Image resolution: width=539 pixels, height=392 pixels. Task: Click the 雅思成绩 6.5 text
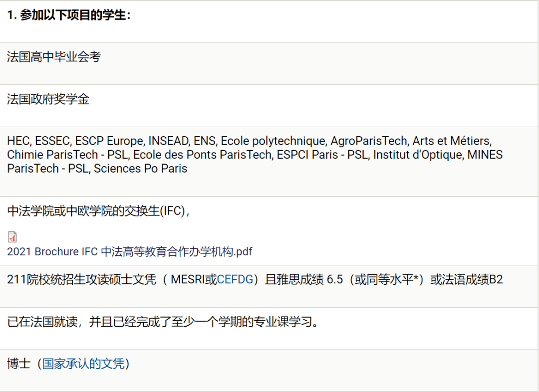click(309, 280)
